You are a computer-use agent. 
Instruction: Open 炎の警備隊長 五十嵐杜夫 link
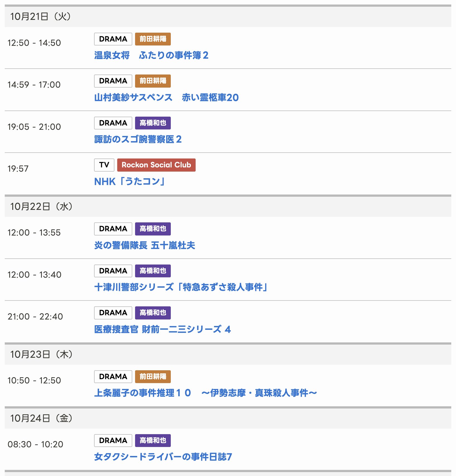(145, 245)
